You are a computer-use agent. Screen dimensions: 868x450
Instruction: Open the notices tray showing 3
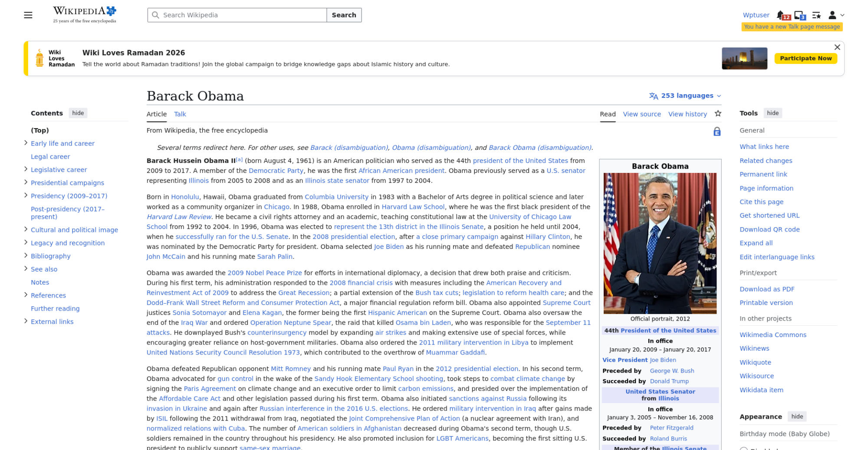pyautogui.click(x=799, y=15)
